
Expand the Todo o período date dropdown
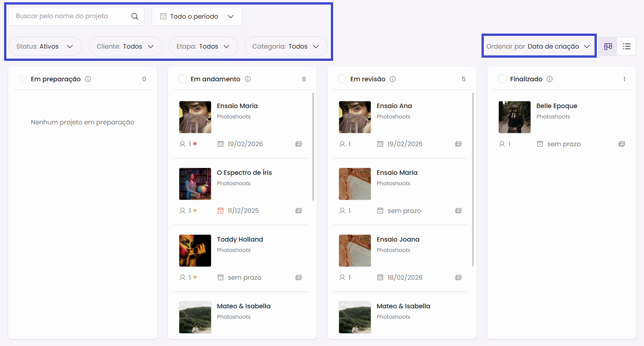click(x=197, y=16)
